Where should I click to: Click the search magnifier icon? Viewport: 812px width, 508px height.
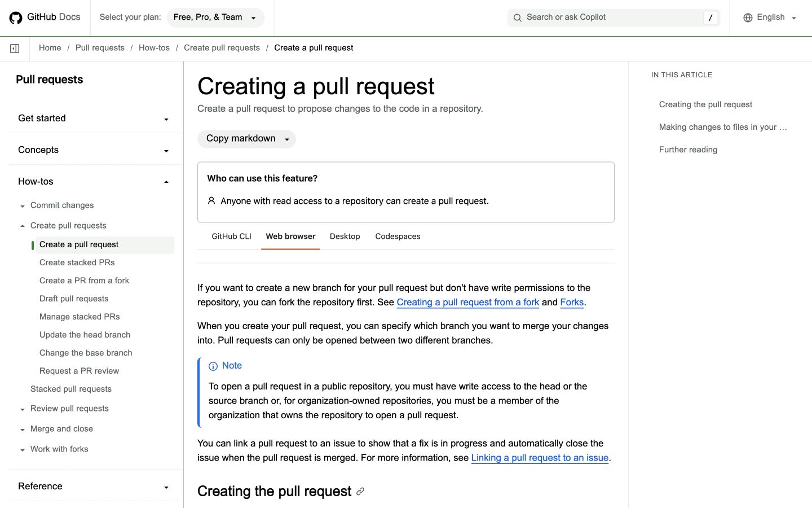(517, 17)
